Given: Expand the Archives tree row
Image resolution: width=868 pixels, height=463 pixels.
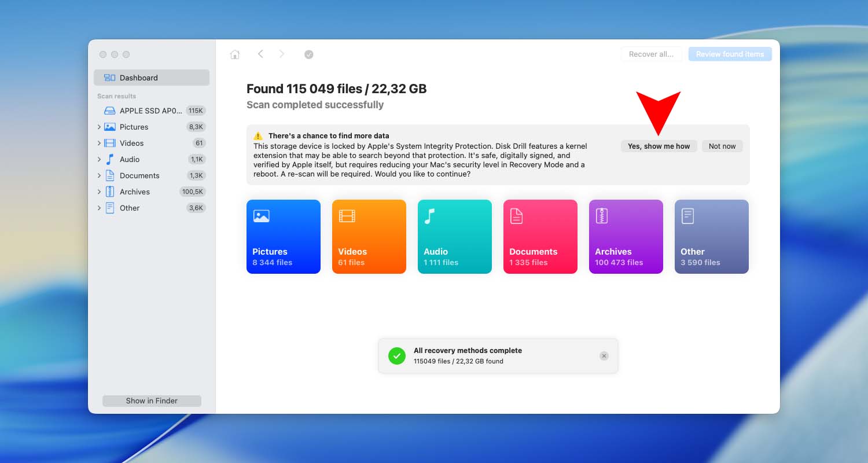Looking at the screenshot, I should tap(99, 192).
